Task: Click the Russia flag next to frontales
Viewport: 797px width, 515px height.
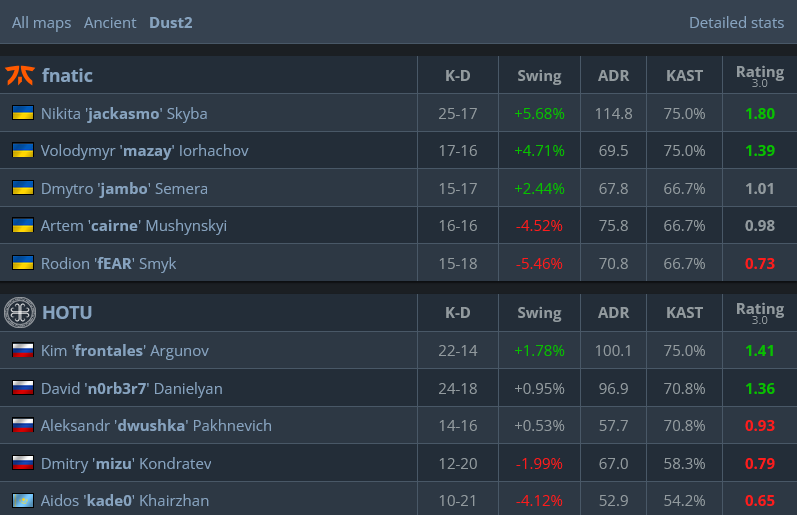Action: [x=23, y=350]
